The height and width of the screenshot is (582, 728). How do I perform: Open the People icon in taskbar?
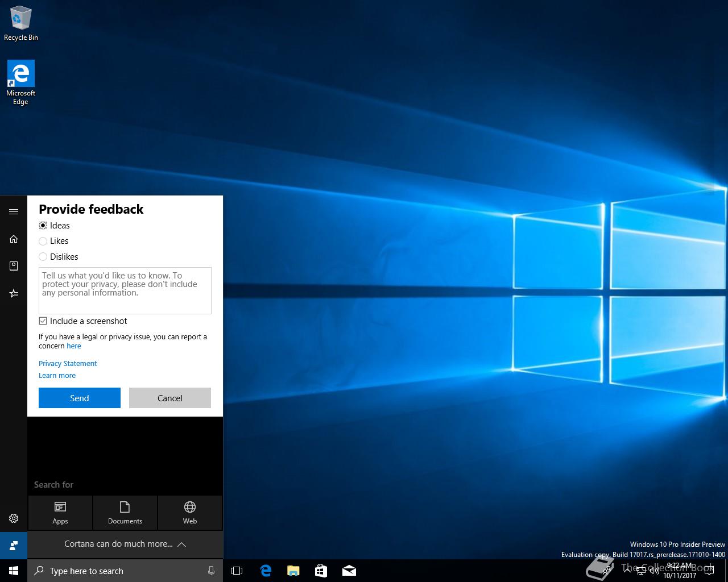point(607,571)
